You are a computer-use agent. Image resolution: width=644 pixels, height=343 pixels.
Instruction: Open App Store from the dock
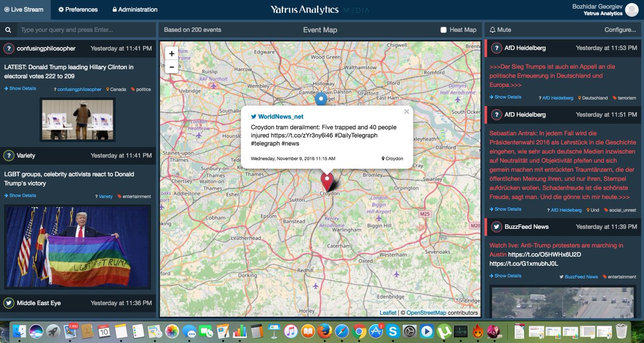pyautogui.click(x=376, y=331)
